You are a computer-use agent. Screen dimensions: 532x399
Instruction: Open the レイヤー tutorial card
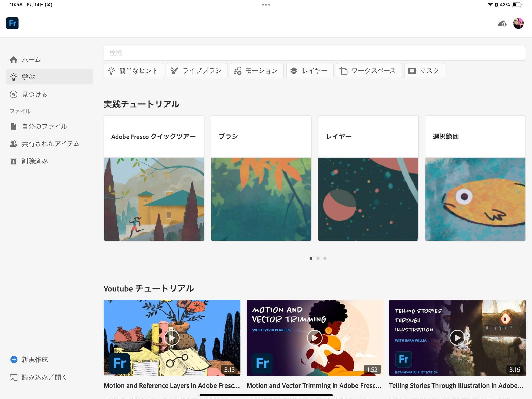pos(368,178)
